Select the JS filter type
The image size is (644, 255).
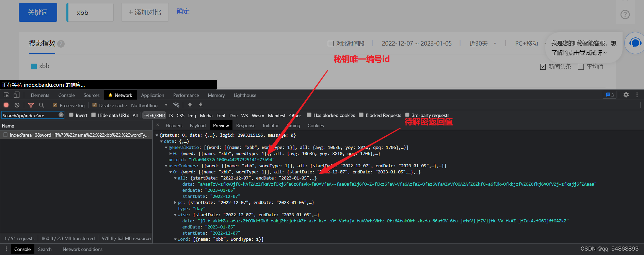tap(171, 116)
